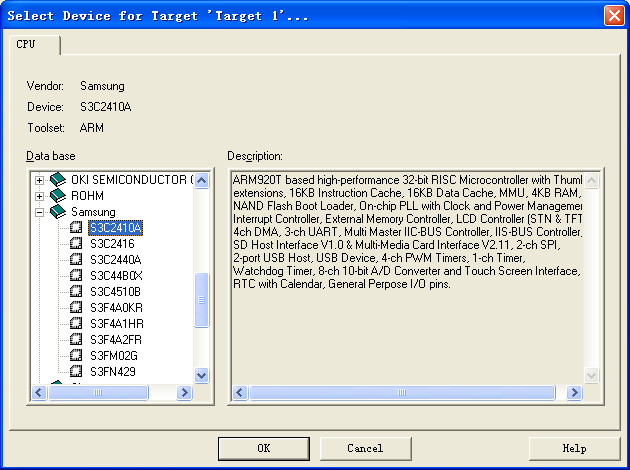This screenshot has width=630, height=470.
Task: Select the S3FM02G device
Action: [x=114, y=356]
